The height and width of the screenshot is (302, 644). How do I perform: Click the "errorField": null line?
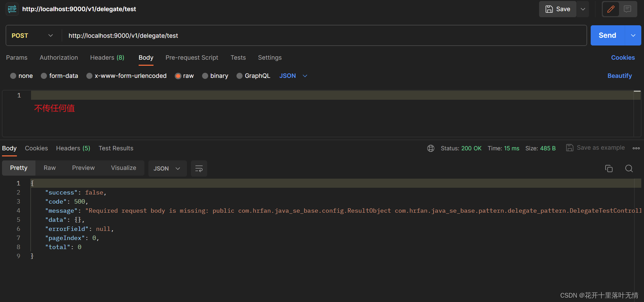[79, 229]
